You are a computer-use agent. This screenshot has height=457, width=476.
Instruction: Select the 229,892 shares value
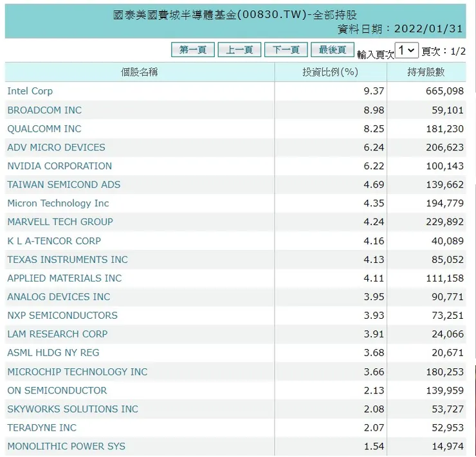[x=444, y=222]
